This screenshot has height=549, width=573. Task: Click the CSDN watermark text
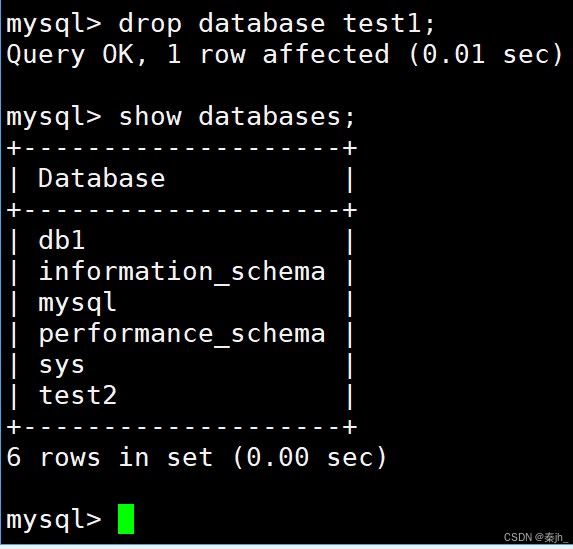tap(536, 537)
